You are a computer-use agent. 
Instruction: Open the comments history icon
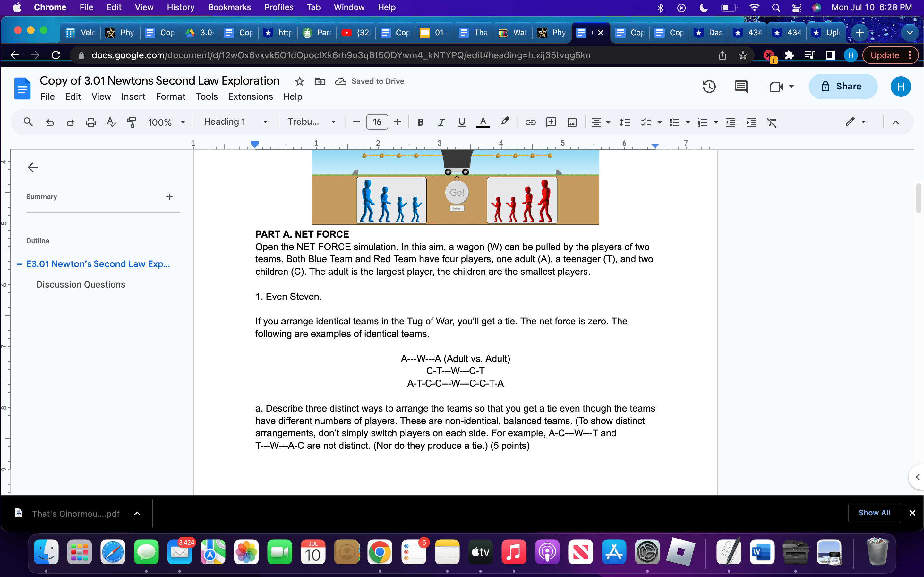741,87
